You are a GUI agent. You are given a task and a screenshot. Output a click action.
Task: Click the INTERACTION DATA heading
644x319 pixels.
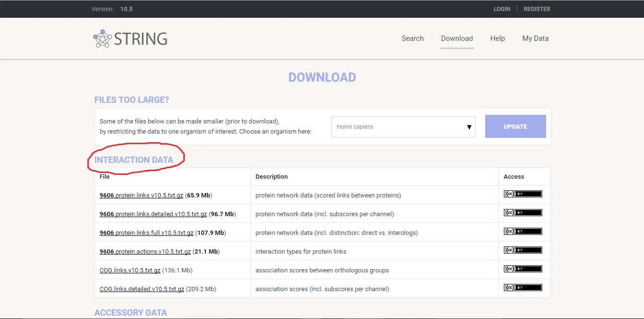pyautogui.click(x=134, y=160)
